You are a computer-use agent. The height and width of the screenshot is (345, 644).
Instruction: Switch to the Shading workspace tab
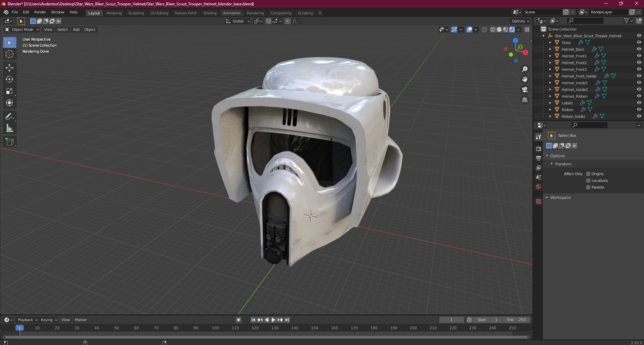tap(210, 13)
